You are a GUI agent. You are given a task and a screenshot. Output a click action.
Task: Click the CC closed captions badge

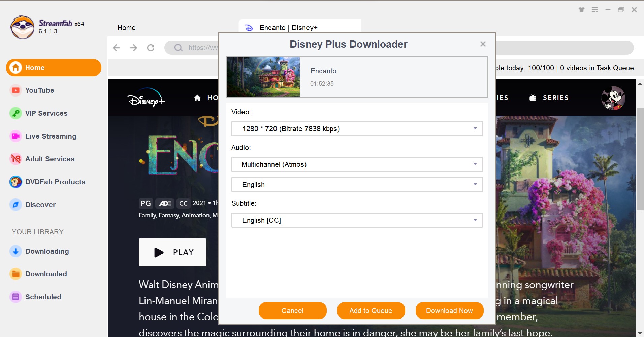183,203
